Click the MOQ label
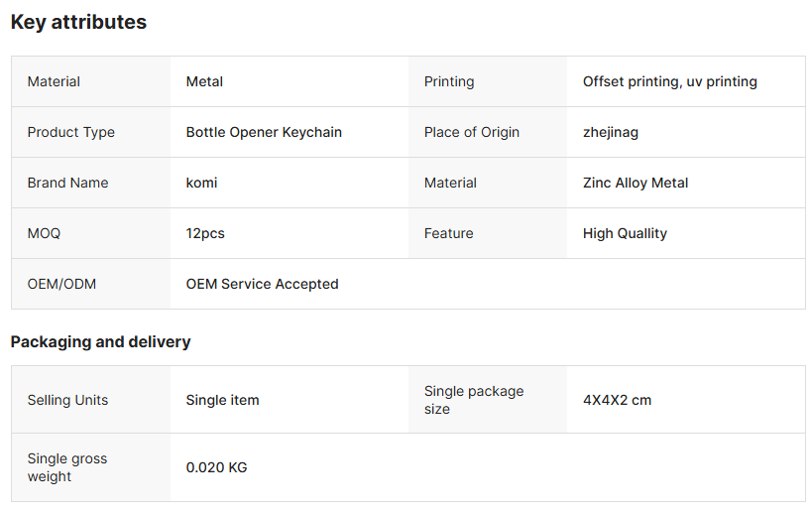Screen dimensions: 812x512 point(44,233)
